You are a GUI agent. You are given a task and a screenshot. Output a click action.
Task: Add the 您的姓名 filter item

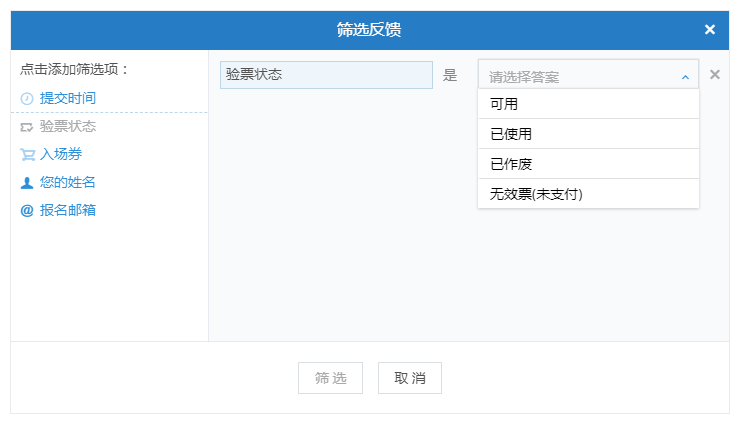click(67, 182)
